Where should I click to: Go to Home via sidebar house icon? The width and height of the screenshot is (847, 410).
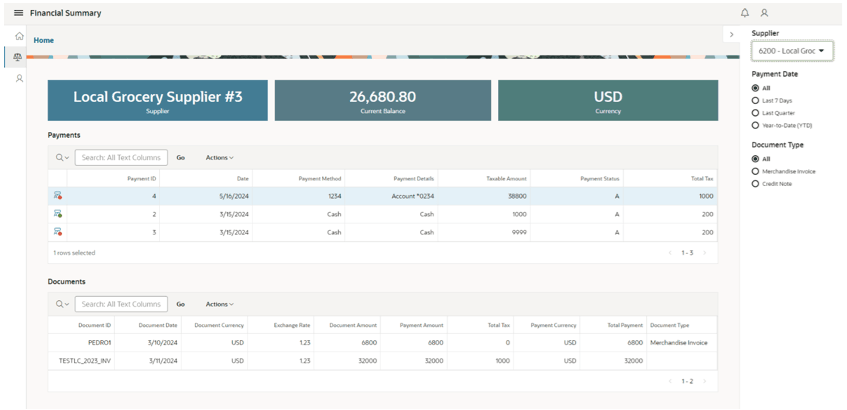19,36
